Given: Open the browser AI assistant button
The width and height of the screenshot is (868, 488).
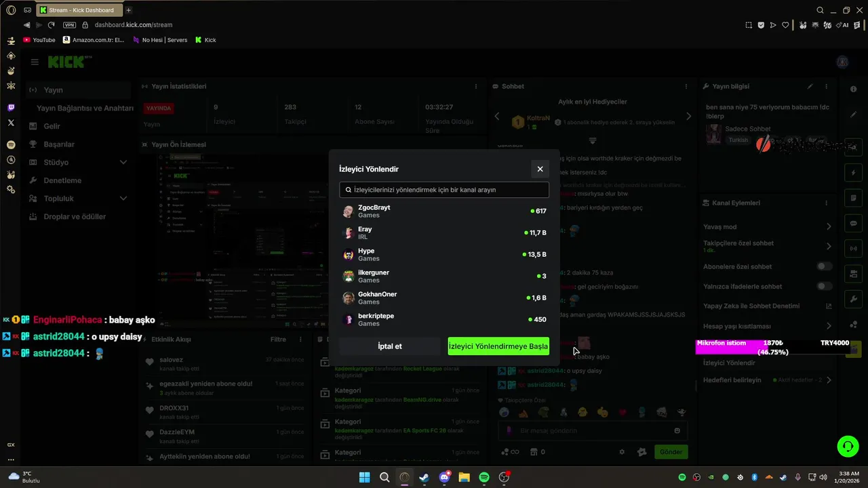Looking at the screenshot, I should [843, 25].
